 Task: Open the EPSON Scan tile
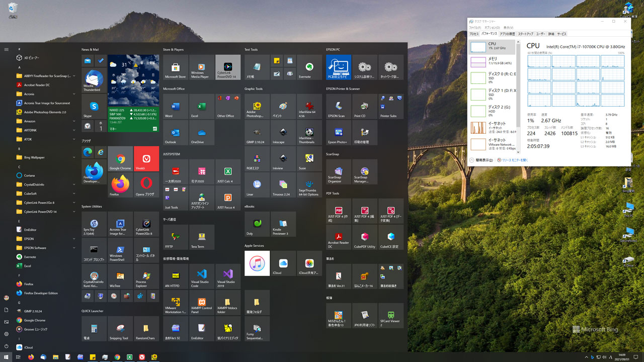(x=339, y=107)
